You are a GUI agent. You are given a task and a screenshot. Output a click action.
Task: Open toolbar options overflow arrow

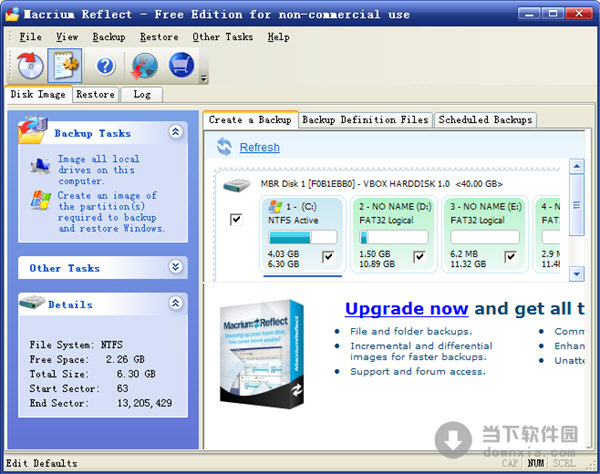[204, 78]
